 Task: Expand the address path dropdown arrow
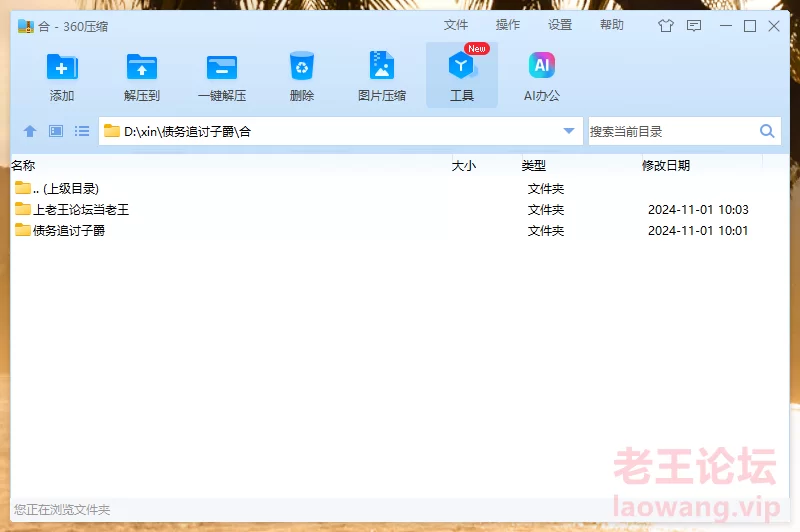[569, 131]
